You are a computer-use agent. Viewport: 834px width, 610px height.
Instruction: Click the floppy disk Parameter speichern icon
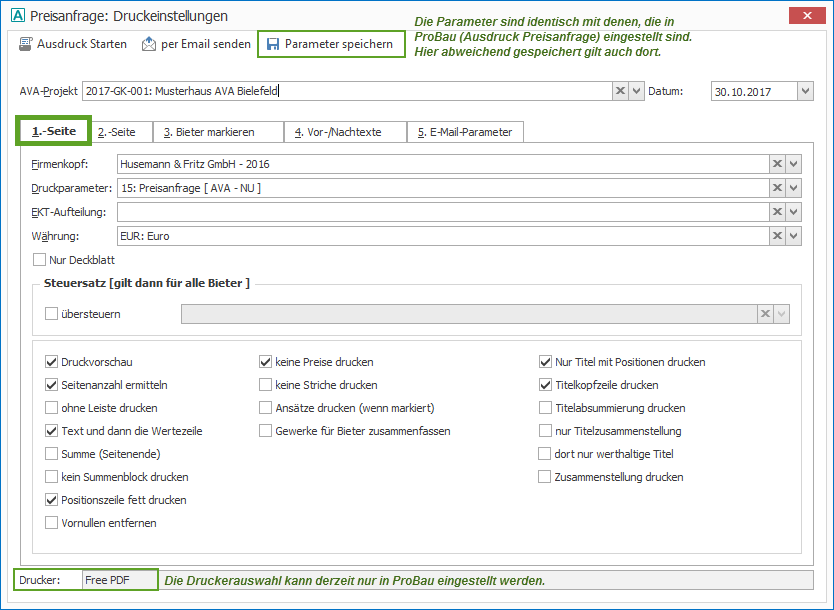[x=273, y=44]
